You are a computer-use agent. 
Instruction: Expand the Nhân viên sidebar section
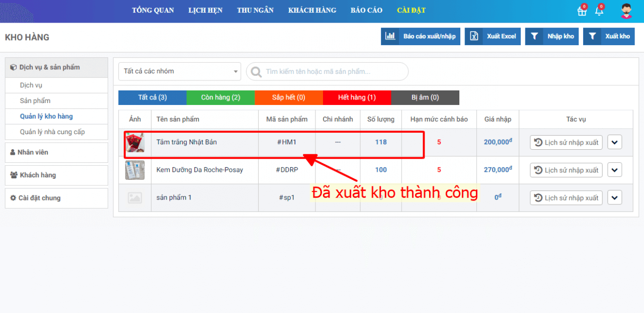[56, 152]
